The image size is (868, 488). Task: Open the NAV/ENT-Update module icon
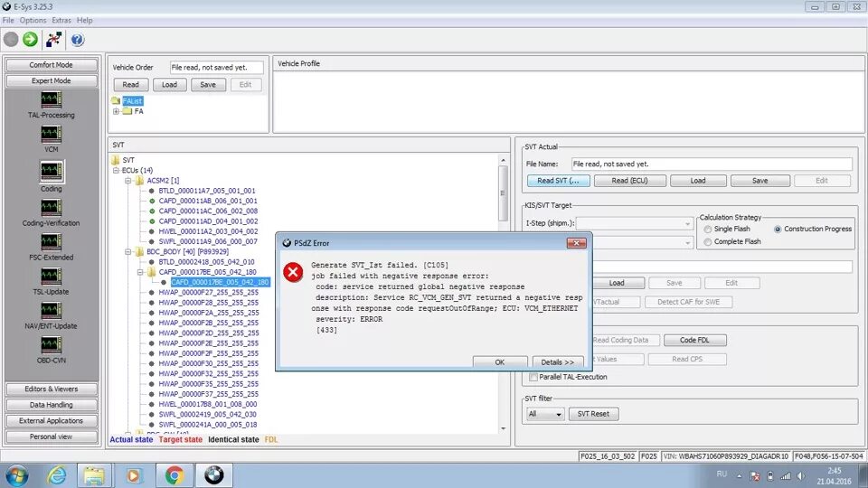coord(51,310)
